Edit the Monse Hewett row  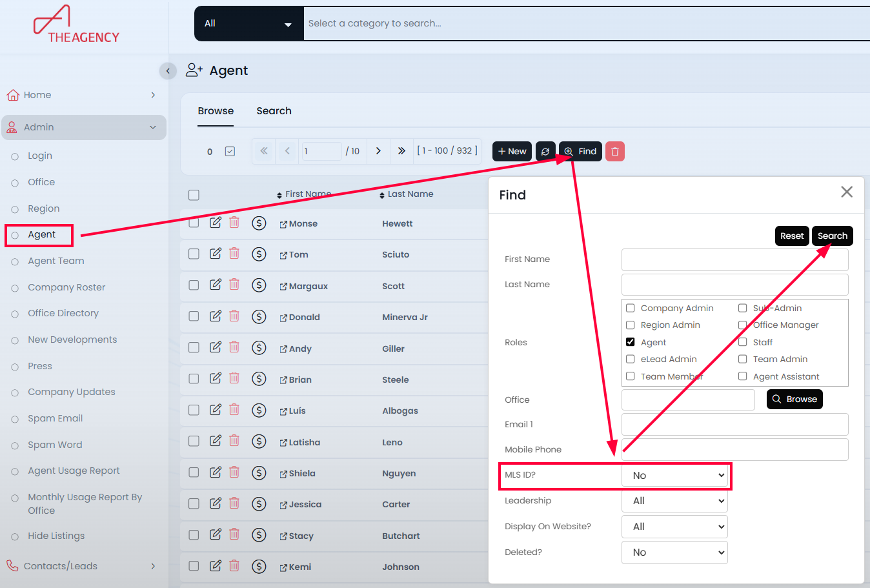click(x=216, y=223)
